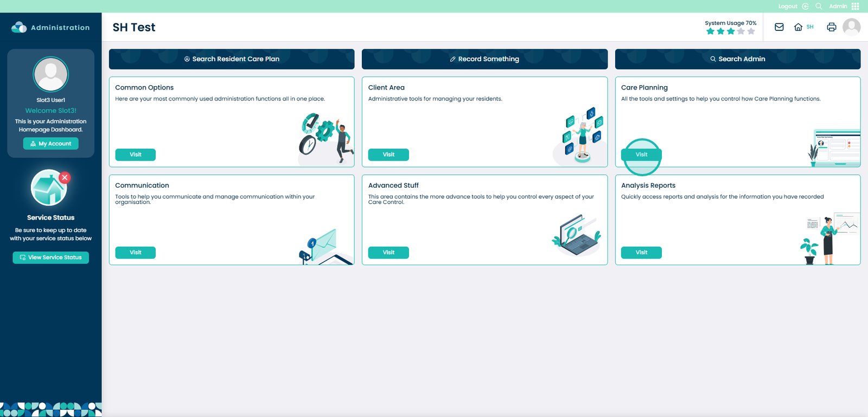Visit the Common Options area
This screenshot has height=417, width=868.
[136, 155]
